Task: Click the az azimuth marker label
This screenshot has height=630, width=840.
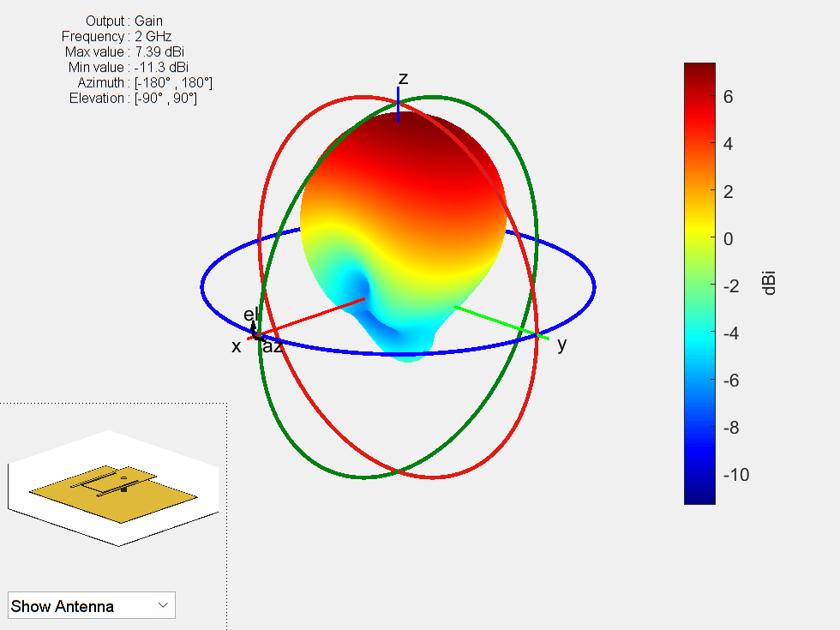Action: pyautogui.click(x=272, y=347)
